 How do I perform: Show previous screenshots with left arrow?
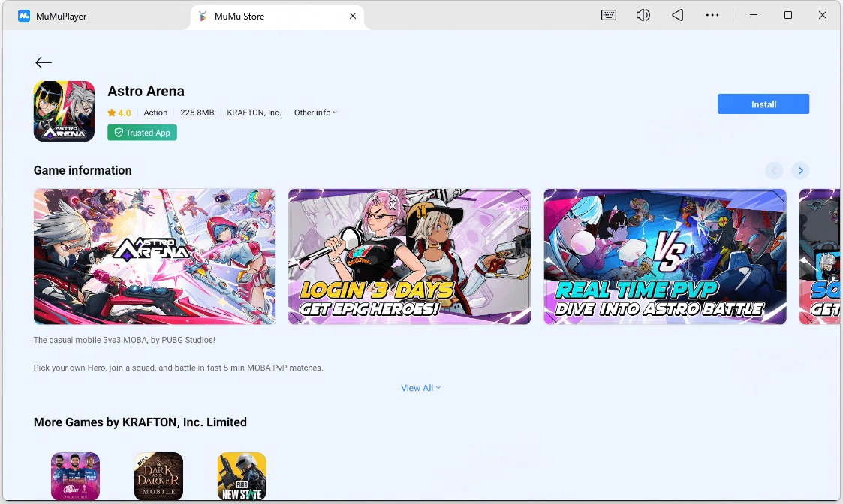tap(774, 171)
